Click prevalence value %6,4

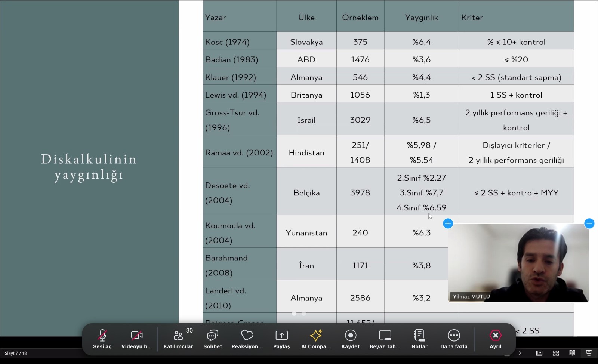click(422, 42)
